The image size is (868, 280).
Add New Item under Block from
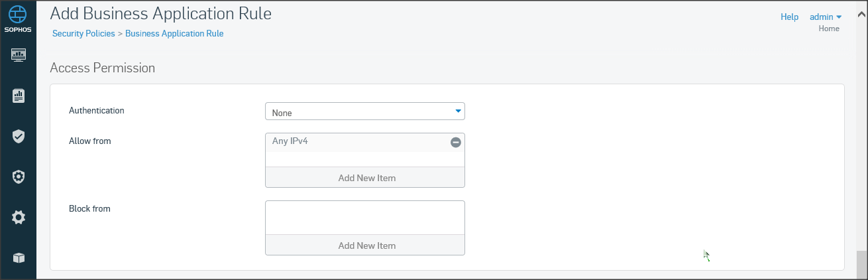(x=365, y=245)
